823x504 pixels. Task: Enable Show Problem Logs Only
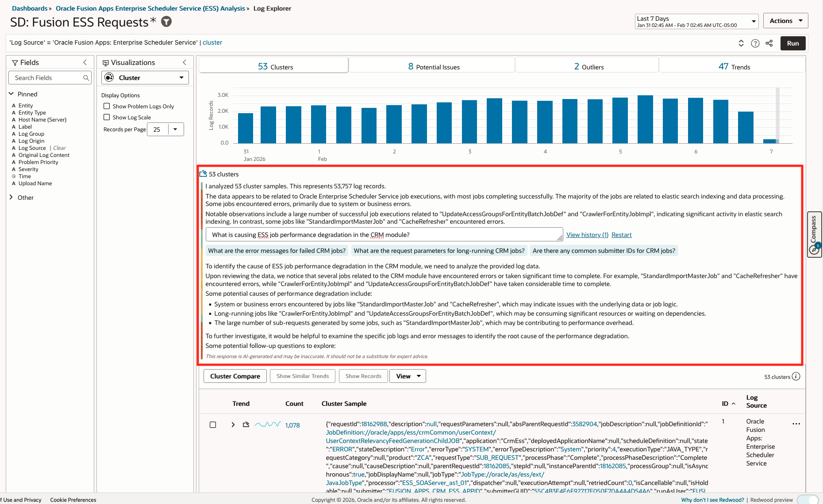[106, 106]
